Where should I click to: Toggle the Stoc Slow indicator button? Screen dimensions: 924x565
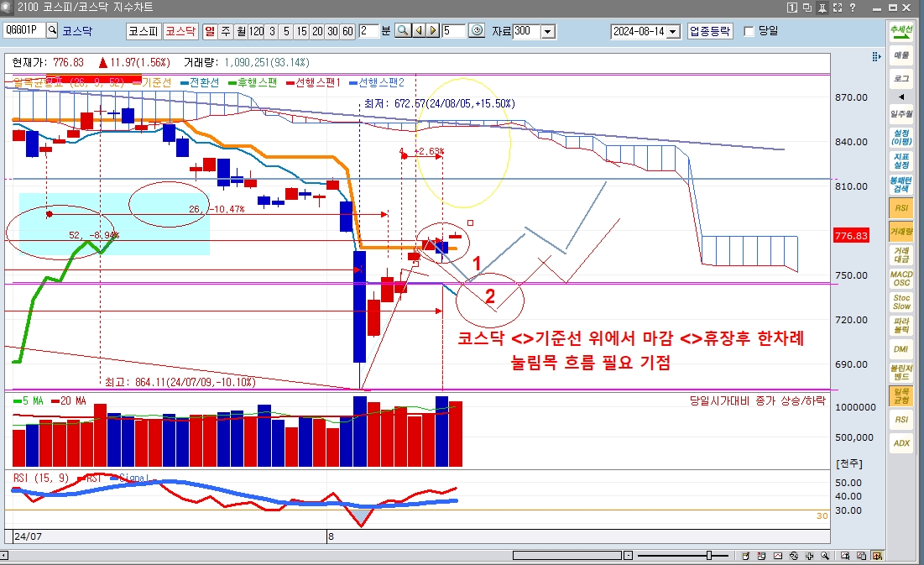click(901, 302)
